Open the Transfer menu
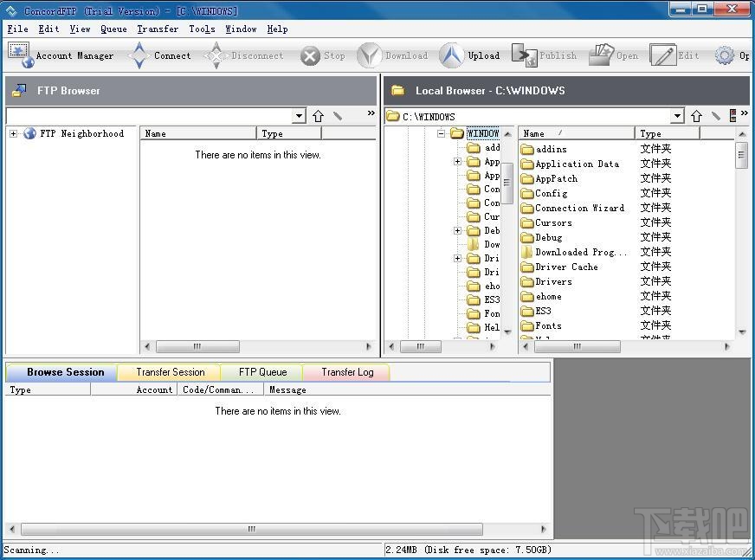 tap(158, 29)
